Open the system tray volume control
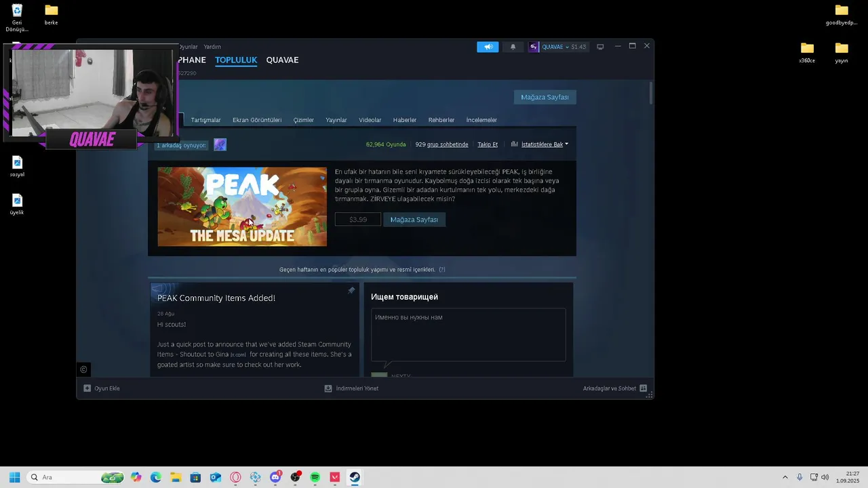 [x=825, y=477]
